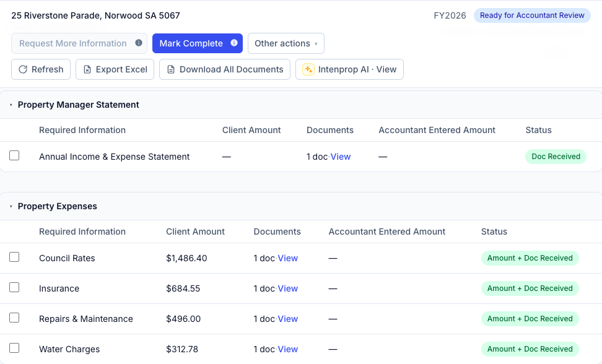Click the Intenprop AI sparkle icon
Image resolution: width=602 pixels, height=364 pixels.
click(308, 69)
